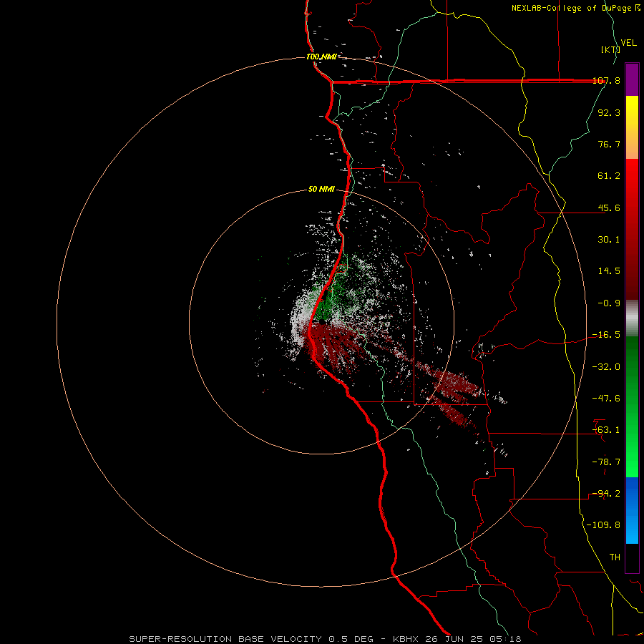Click the -78.7 velocity scale value
This screenshot has height=644, width=644.
(606, 462)
